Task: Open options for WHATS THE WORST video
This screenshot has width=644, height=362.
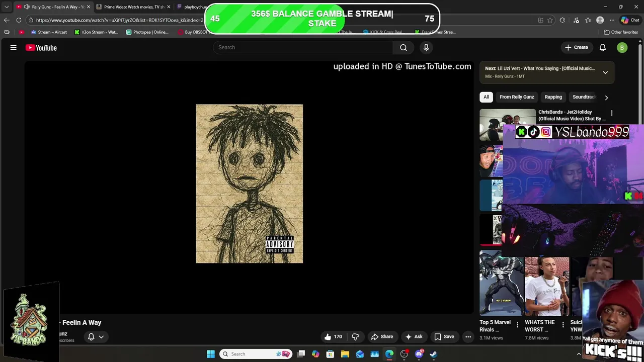Action: point(563,325)
